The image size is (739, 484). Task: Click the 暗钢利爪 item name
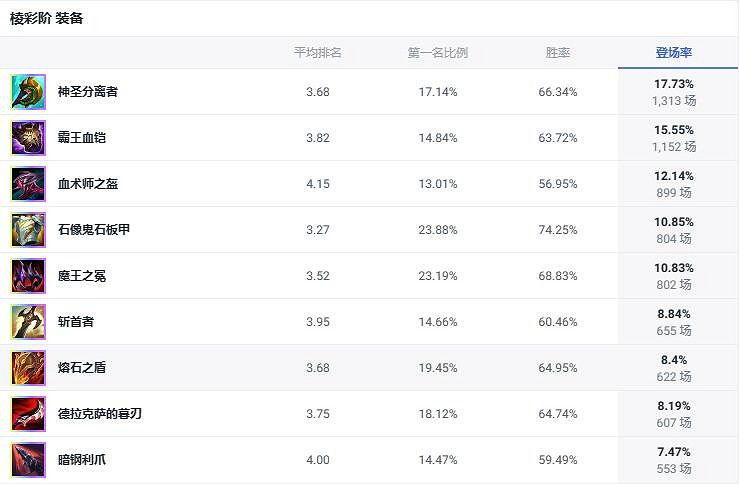click(x=82, y=460)
